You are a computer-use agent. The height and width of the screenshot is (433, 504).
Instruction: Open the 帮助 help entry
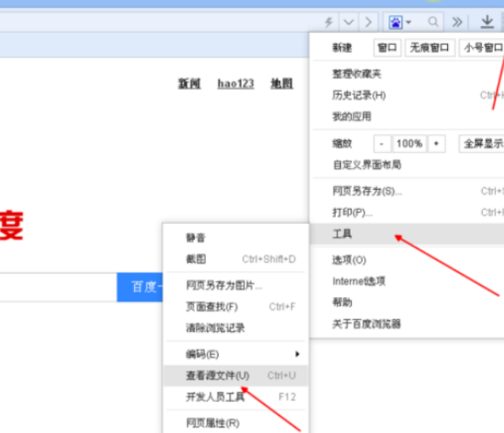(x=409, y=303)
